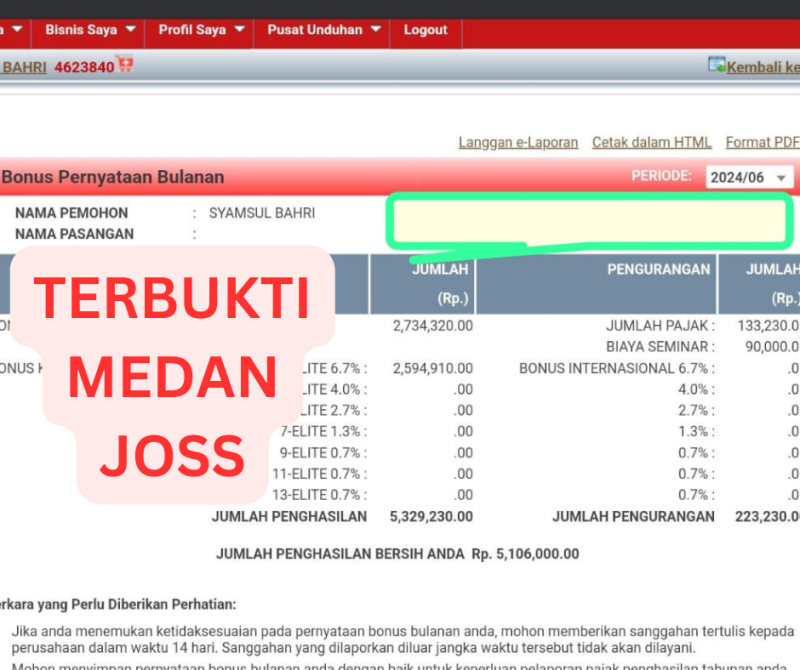
Task: Open the PERIODE 2024/06 selector
Action: (x=749, y=177)
